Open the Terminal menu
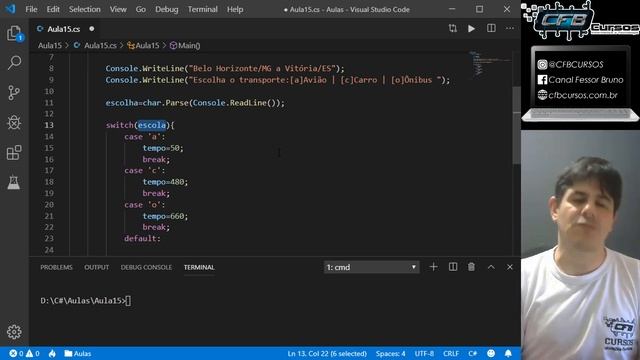Viewport: 640px width, 360px height. coord(202,9)
